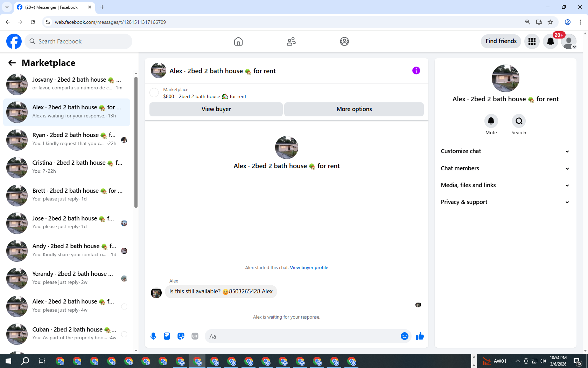This screenshot has width=588, height=368.
Task: Open Windows Task View
Action: click(x=42, y=361)
